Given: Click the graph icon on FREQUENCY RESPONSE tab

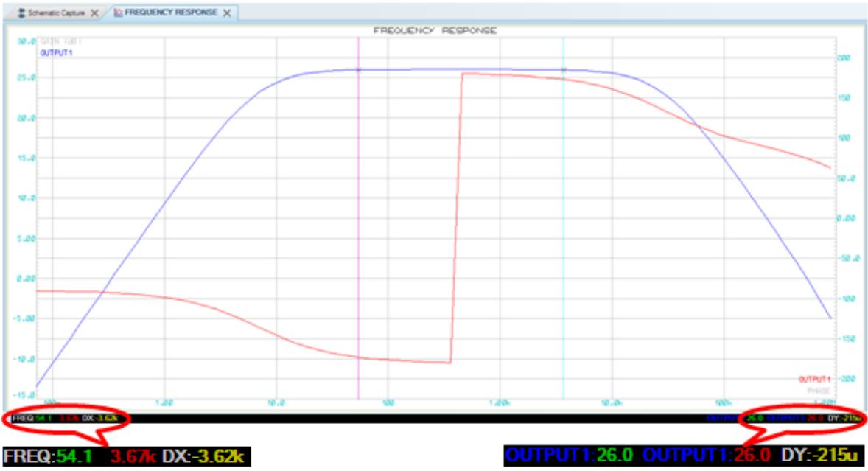Looking at the screenshot, I should (x=118, y=13).
